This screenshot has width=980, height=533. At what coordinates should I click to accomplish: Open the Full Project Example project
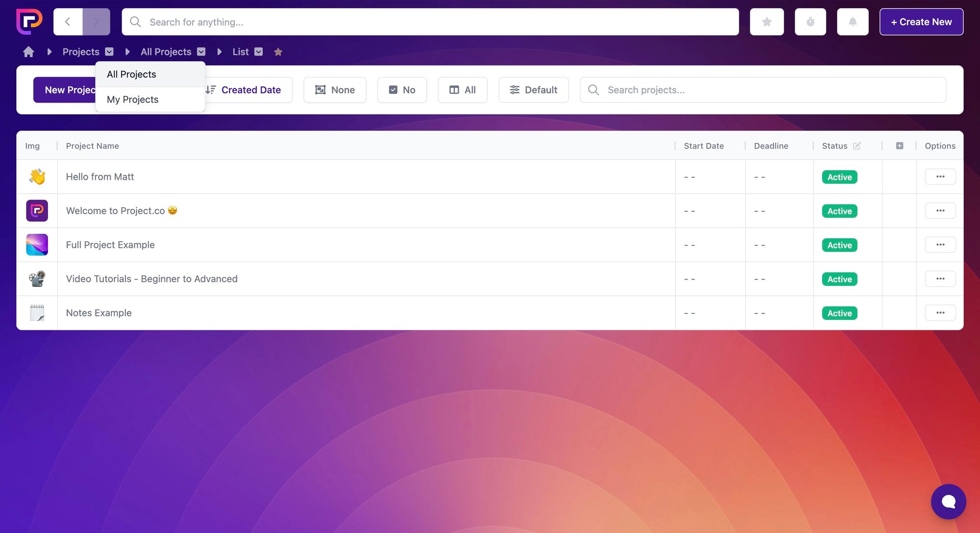pyautogui.click(x=110, y=245)
